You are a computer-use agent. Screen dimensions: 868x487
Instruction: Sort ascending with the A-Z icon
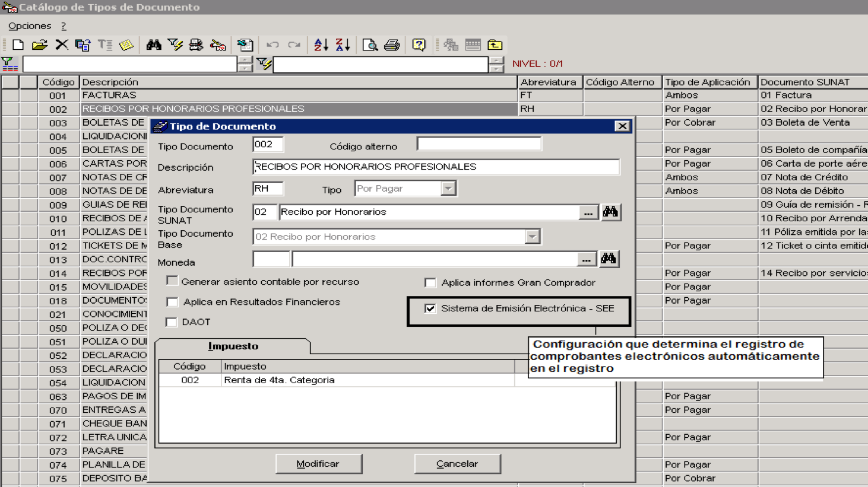click(321, 45)
